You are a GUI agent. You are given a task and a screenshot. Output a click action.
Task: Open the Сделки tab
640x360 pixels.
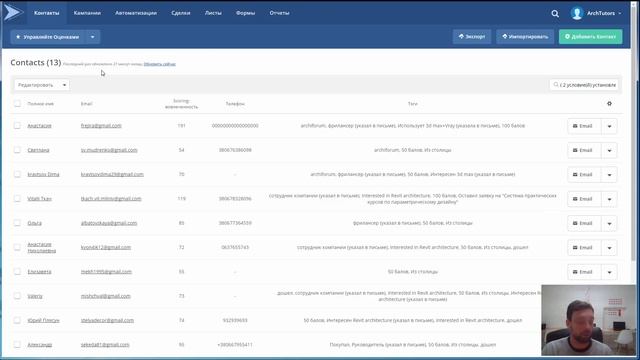pyautogui.click(x=181, y=13)
